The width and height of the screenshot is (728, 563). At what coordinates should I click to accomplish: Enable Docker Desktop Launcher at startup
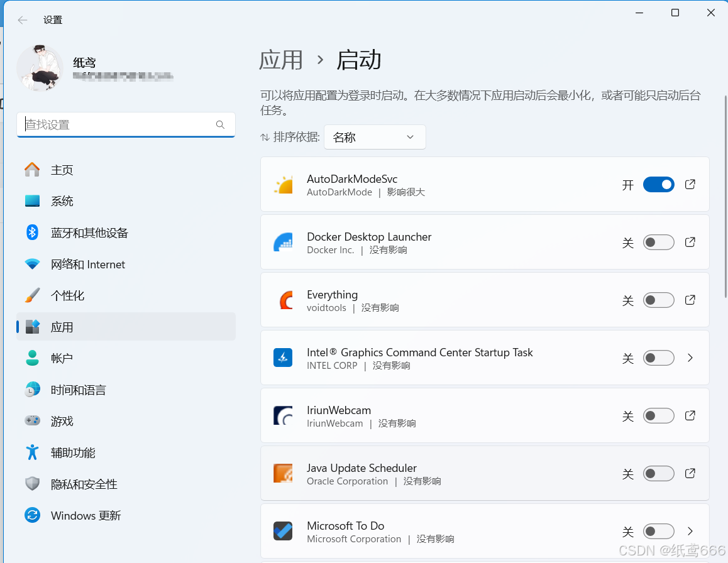tap(658, 243)
